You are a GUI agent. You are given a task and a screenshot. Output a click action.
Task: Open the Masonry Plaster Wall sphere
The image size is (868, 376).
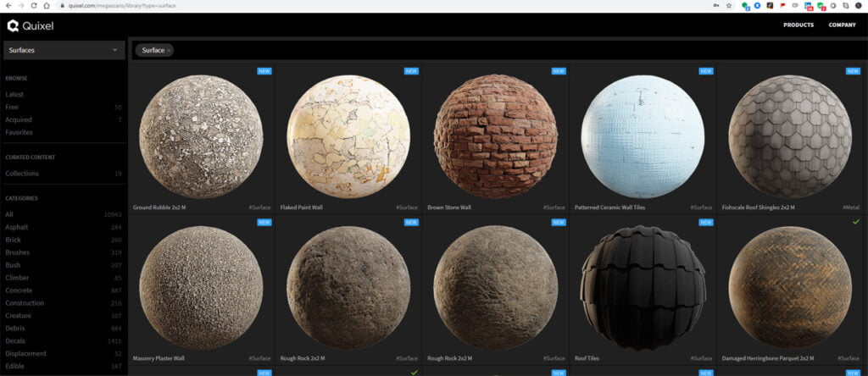click(201, 288)
